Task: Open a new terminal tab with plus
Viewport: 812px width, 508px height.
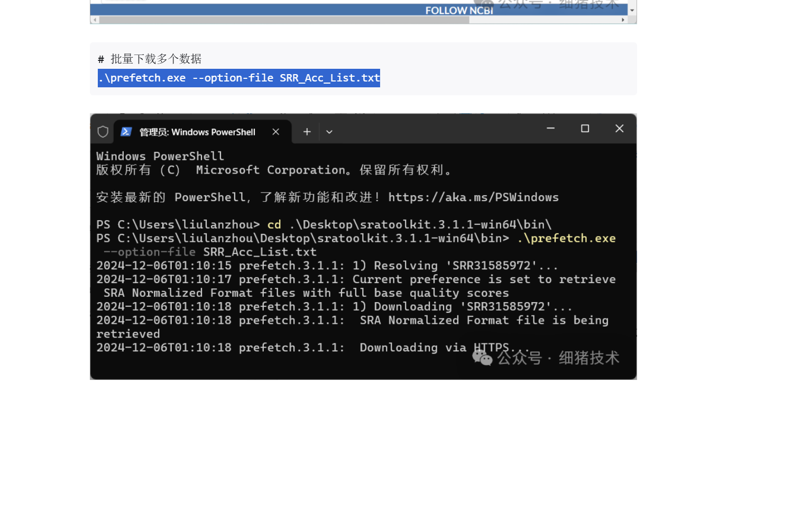Action: pyautogui.click(x=307, y=132)
